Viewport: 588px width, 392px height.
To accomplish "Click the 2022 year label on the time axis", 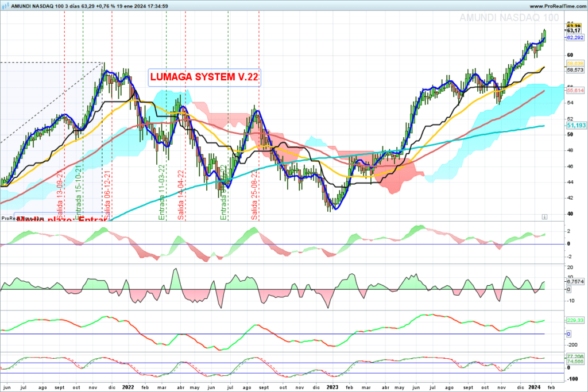I will pos(128,387).
